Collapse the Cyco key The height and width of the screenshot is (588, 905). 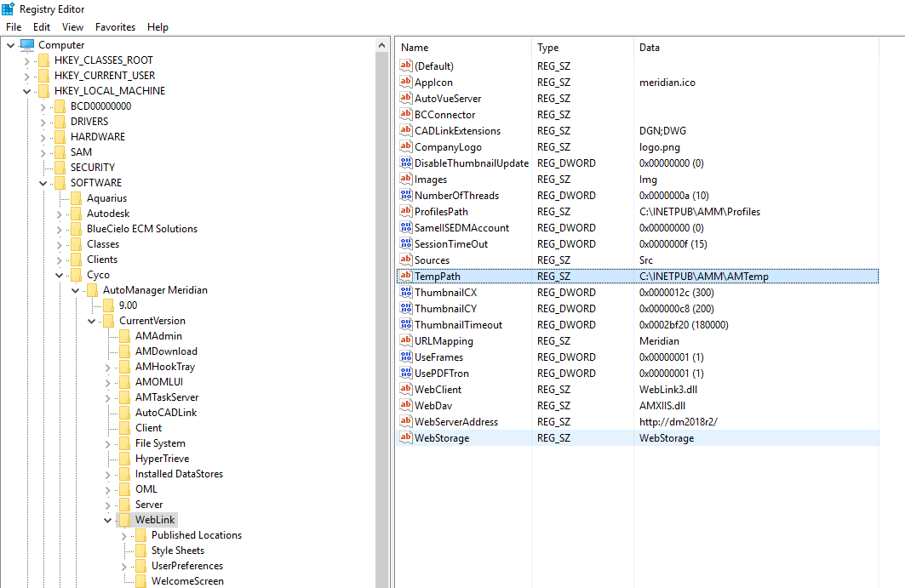point(59,275)
